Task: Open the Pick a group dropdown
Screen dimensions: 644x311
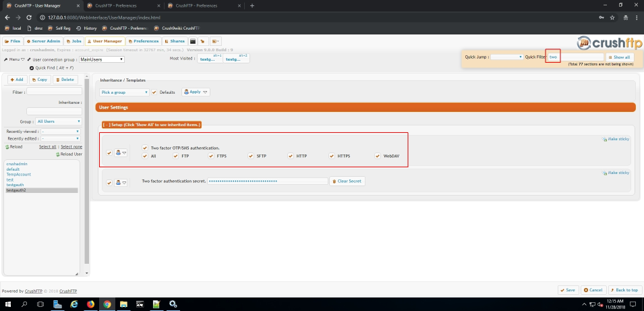Action: (x=125, y=92)
